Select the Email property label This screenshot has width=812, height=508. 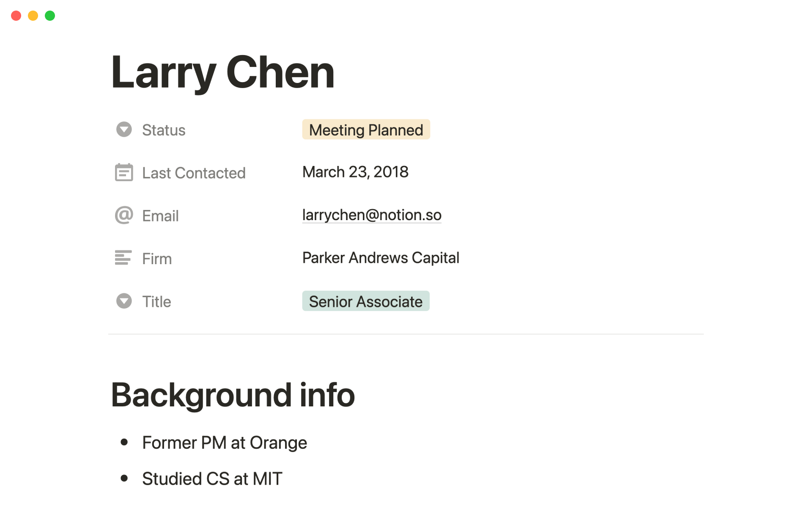click(x=160, y=216)
